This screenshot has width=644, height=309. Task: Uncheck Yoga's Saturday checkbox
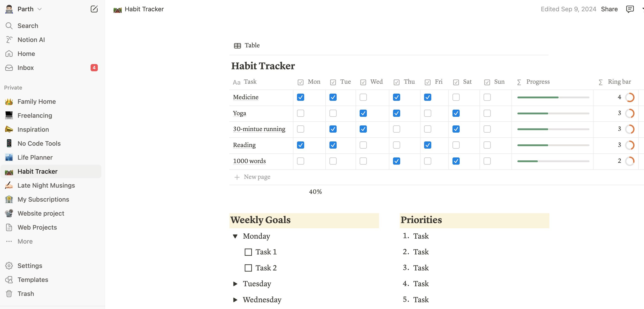pyautogui.click(x=456, y=113)
